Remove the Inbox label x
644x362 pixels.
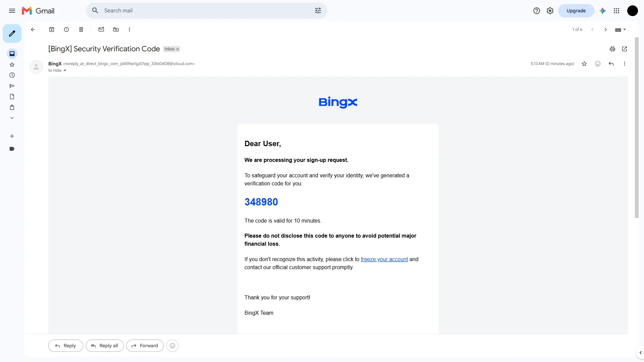[177, 49]
